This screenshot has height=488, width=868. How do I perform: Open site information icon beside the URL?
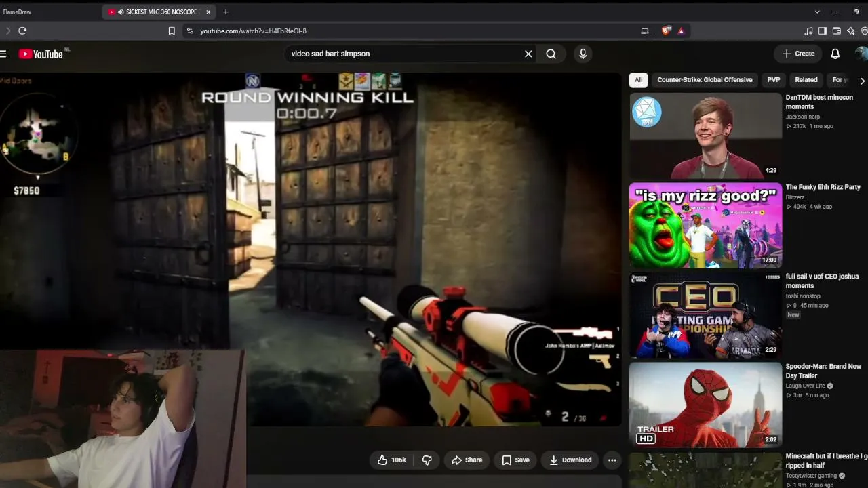[190, 30]
